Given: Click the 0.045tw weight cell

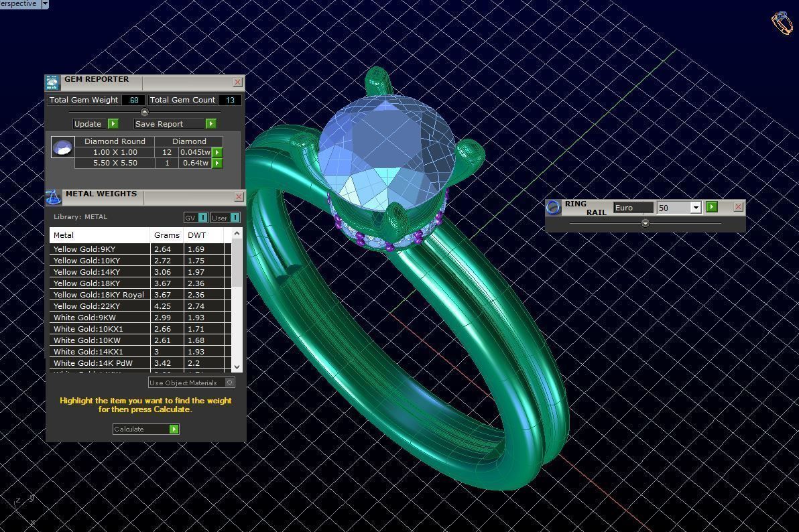Looking at the screenshot, I should (x=194, y=152).
